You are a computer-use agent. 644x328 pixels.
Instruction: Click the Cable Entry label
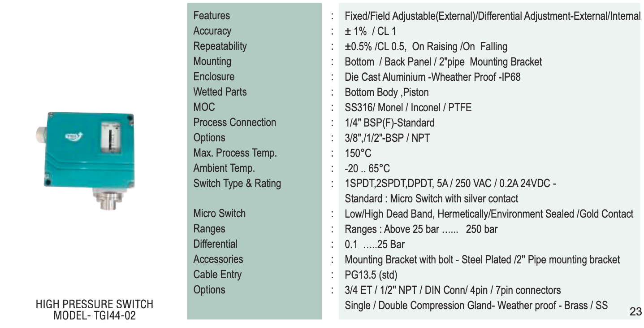point(217,275)
